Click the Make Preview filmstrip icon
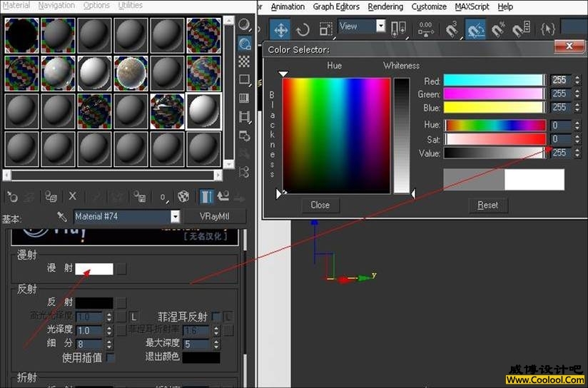The image size is (588, 388). (x=245, y=116)
